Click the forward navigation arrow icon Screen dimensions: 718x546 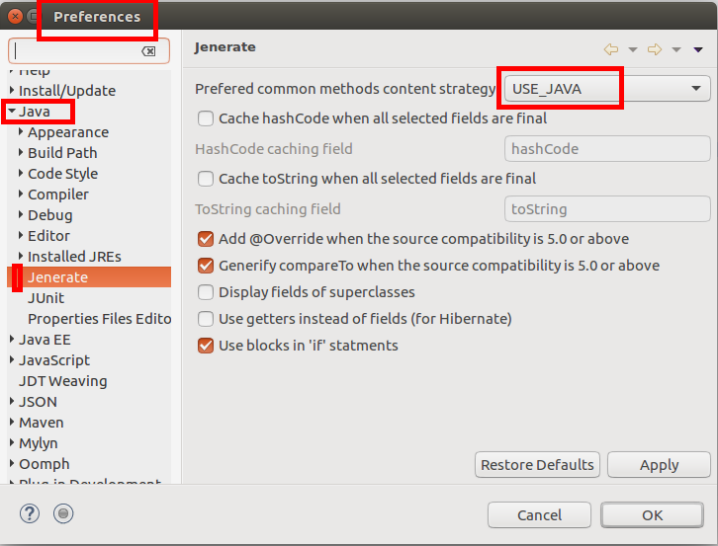tap(654, 49)
